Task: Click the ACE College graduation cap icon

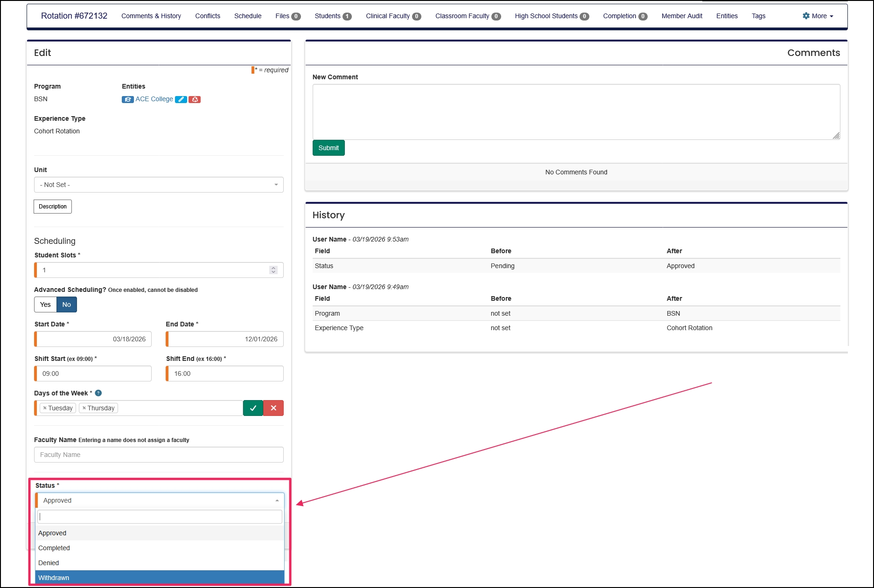Action: click(127, 99)
